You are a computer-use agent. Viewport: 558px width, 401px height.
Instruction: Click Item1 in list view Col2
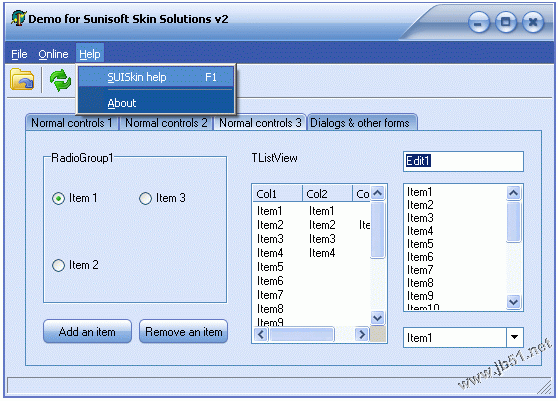tap(321, 211)
